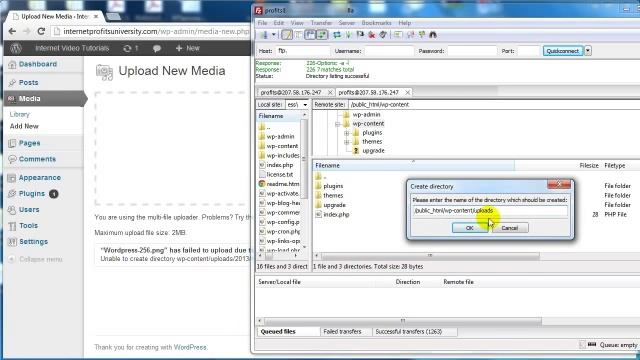Open the Help menu in FileZilla
Screen dimensions: 640x360
point(404,23)
